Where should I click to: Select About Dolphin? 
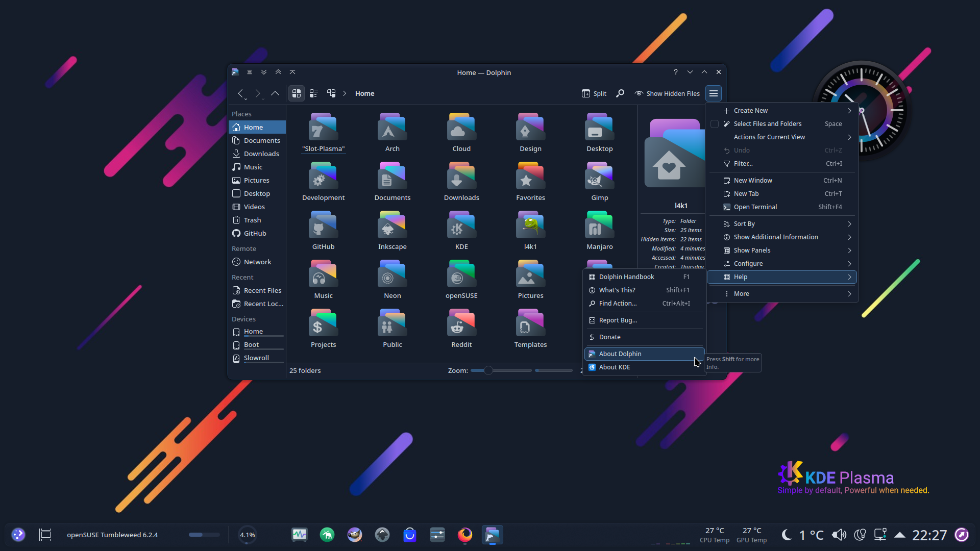(645, 354)
